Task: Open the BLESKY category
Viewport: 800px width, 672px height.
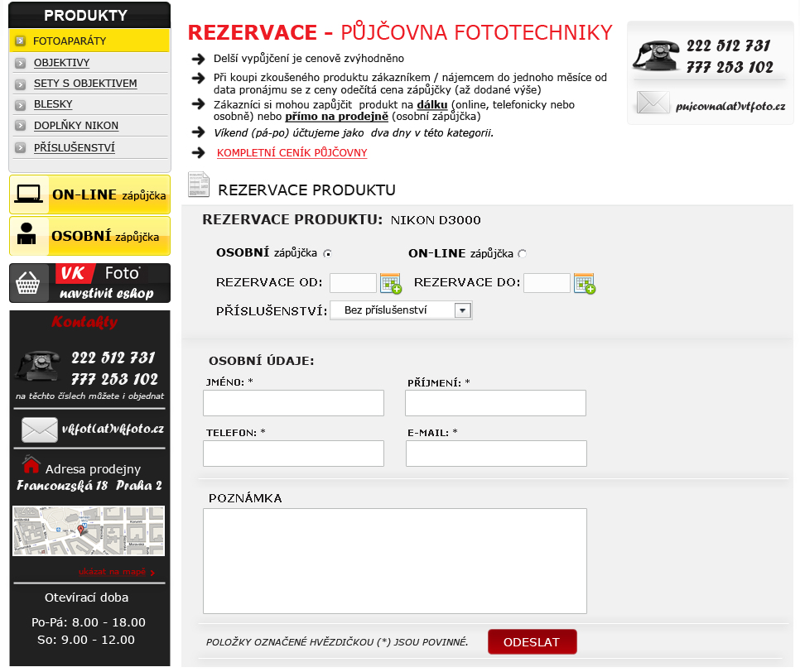Action: point(53,104)
